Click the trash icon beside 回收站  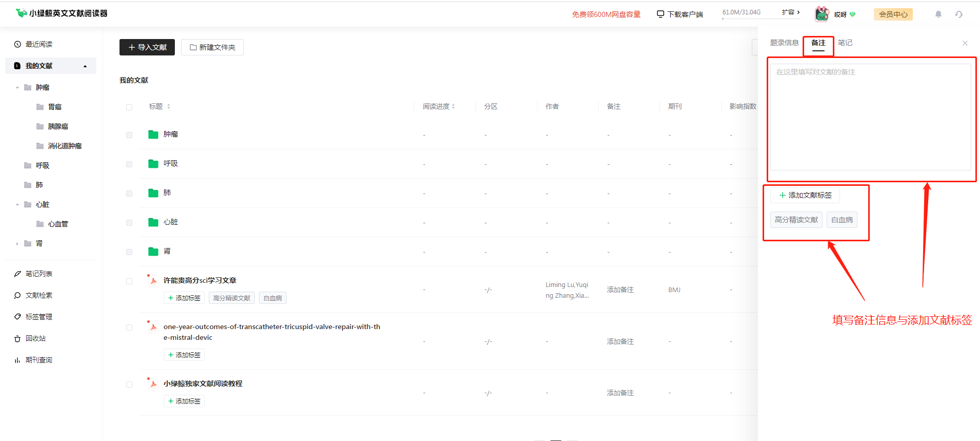click(17, 338)
